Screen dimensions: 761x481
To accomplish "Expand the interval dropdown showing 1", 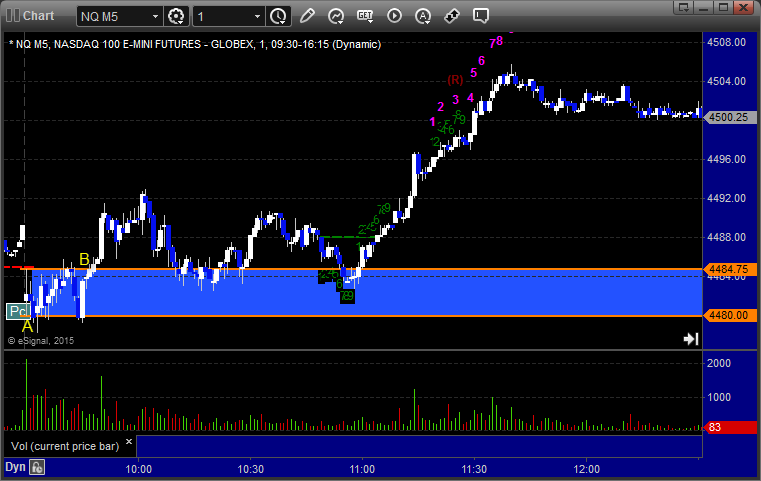I will coord(258,17).
